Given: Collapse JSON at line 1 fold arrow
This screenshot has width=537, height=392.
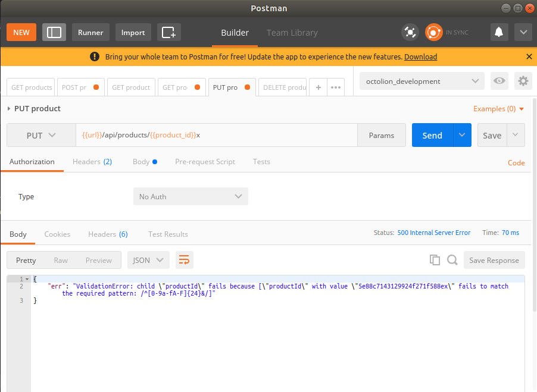Looking at the screenshot, I should 27,279.
